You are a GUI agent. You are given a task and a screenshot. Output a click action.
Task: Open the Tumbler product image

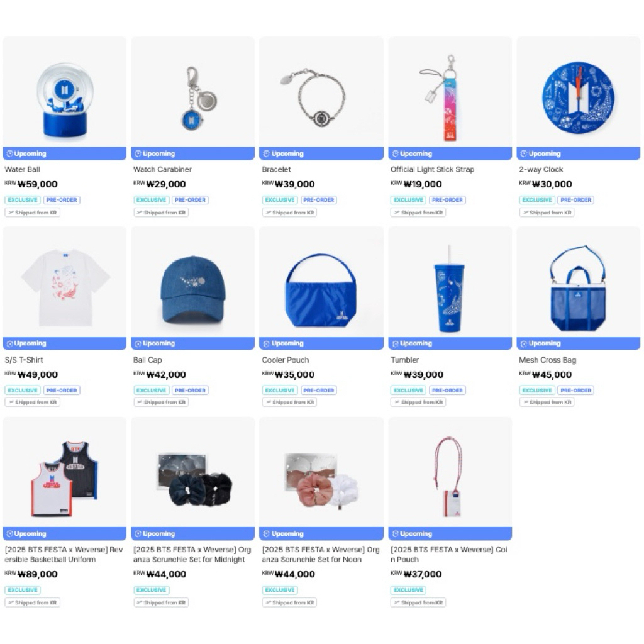click(450, 282)
